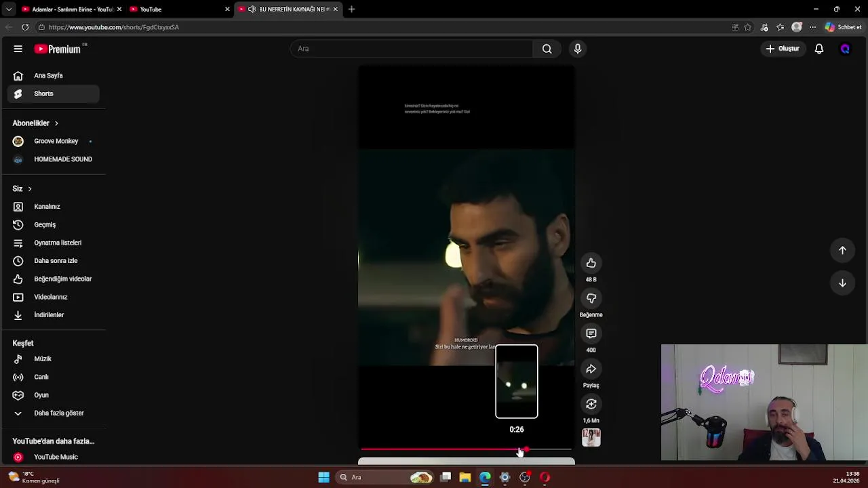Click the search magnifier button

point(547,49)
